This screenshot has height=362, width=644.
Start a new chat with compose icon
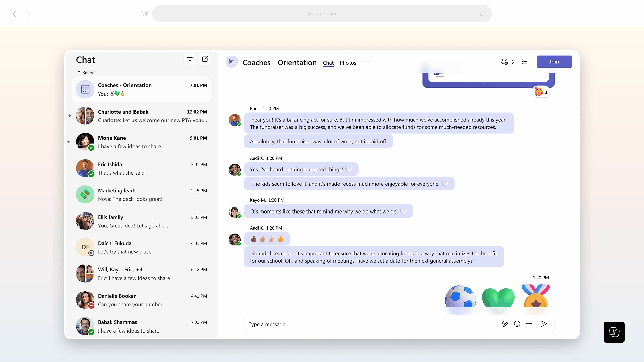[x=205, y=59]
